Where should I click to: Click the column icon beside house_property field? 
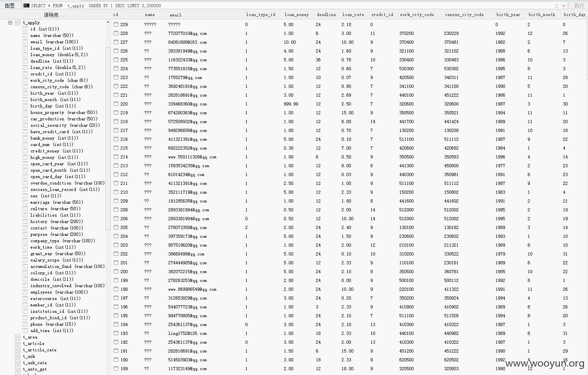pos(25,113)
